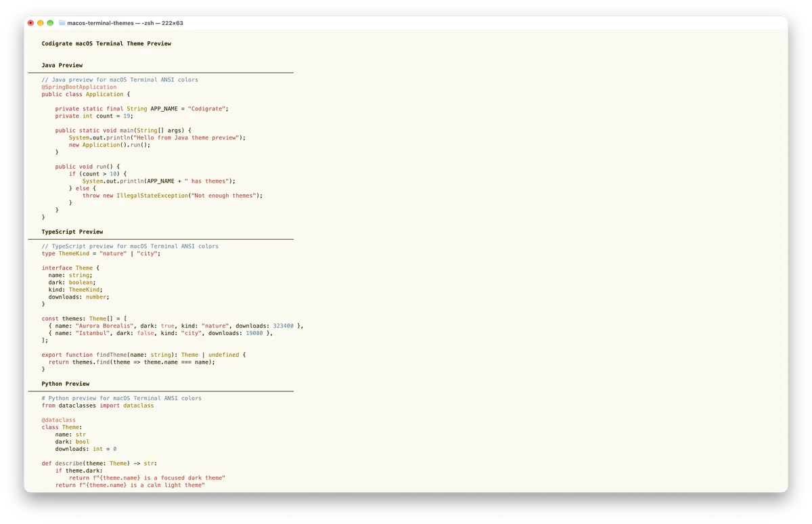
Task: Click the "dark: boolean;" property line
Action: 72,282
